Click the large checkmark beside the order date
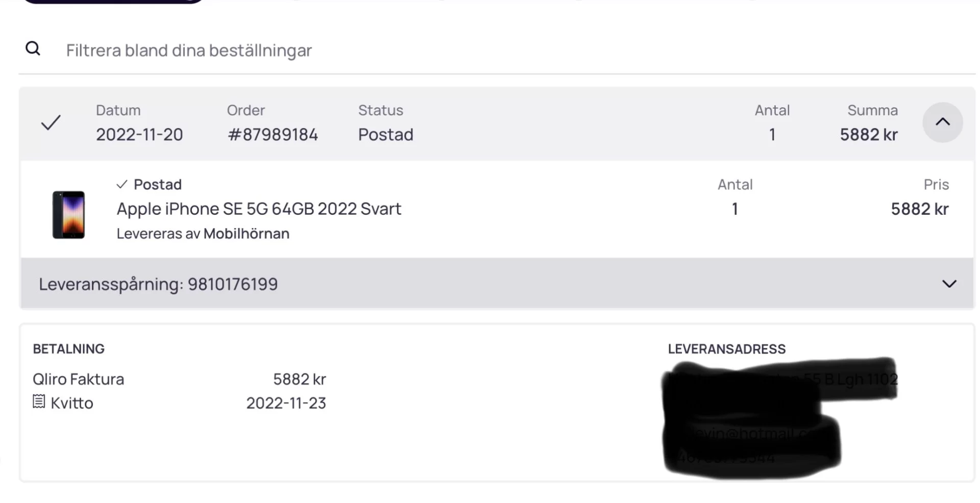Image resolution: width=980 pixels, height=503 pixels. point(51,122)
